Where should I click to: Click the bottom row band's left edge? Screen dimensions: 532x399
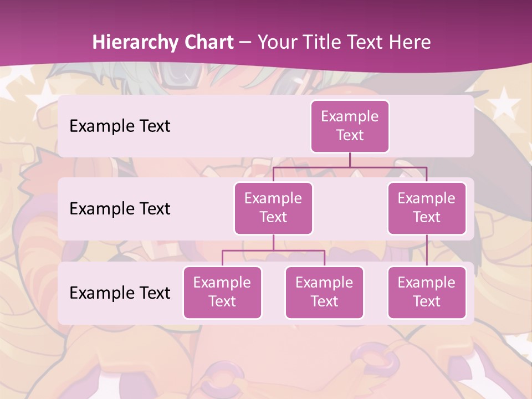62,293
